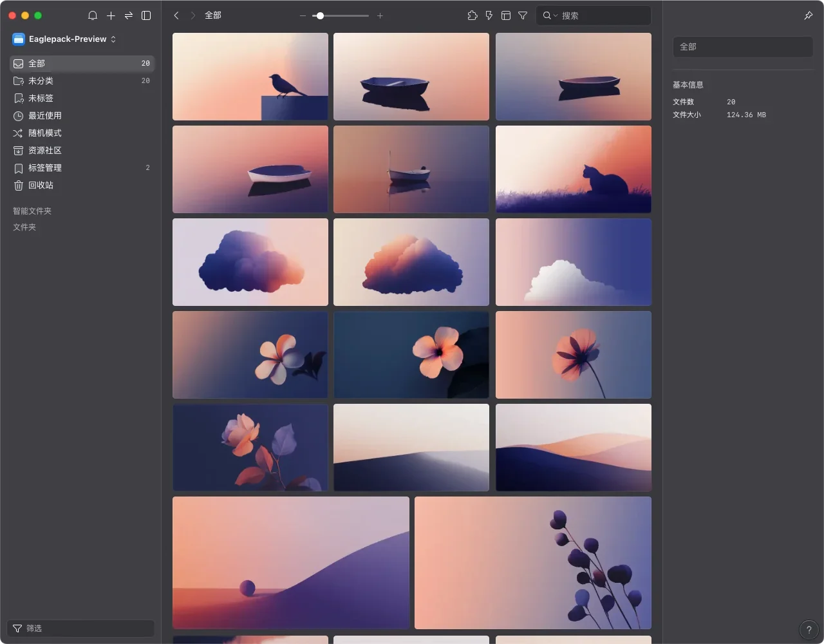The width and height of the screenshot is (824, 644).
Task: Select 未分类 in the sidebar
Action: (x=41, y=81)
